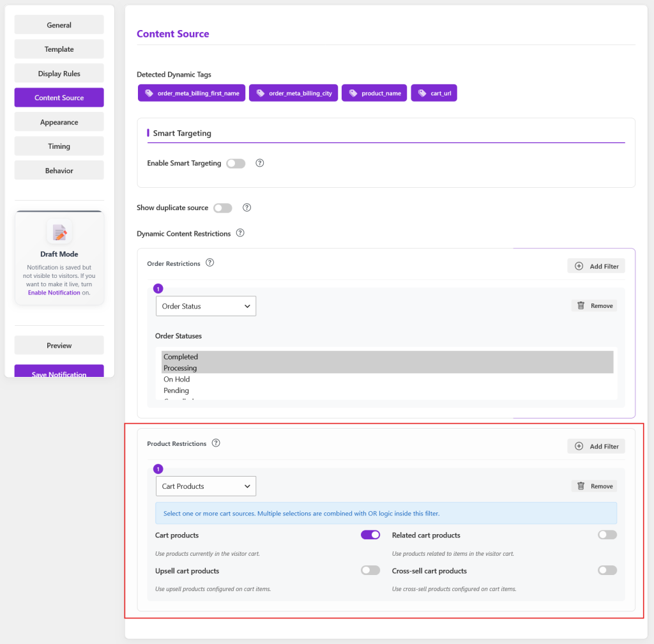Turn on Show duplicate source toggle
This screenshot has height=644, width=654.
[x=223, y=208]
